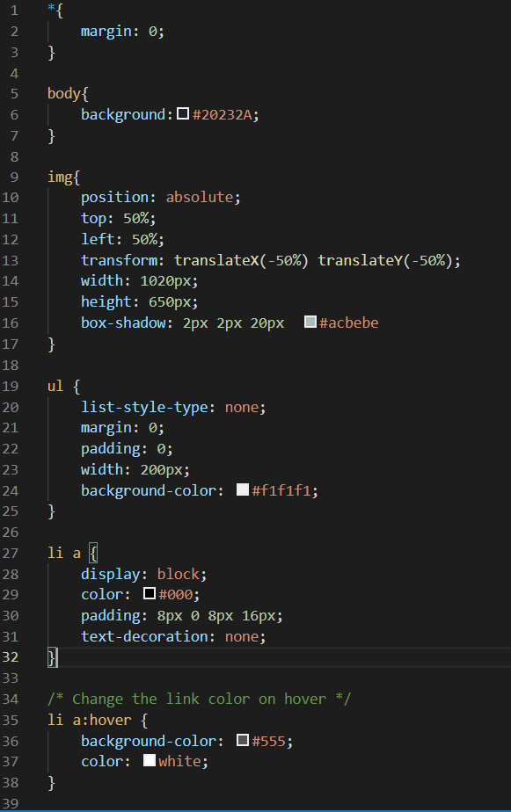Click the 'li a:hover' selector

click(x=90, y=721)
